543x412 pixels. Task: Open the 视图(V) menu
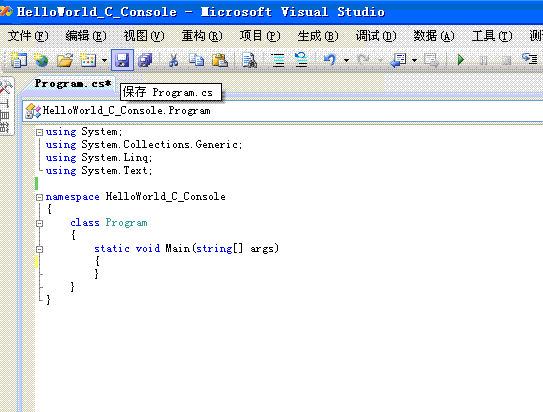point(144,36)
